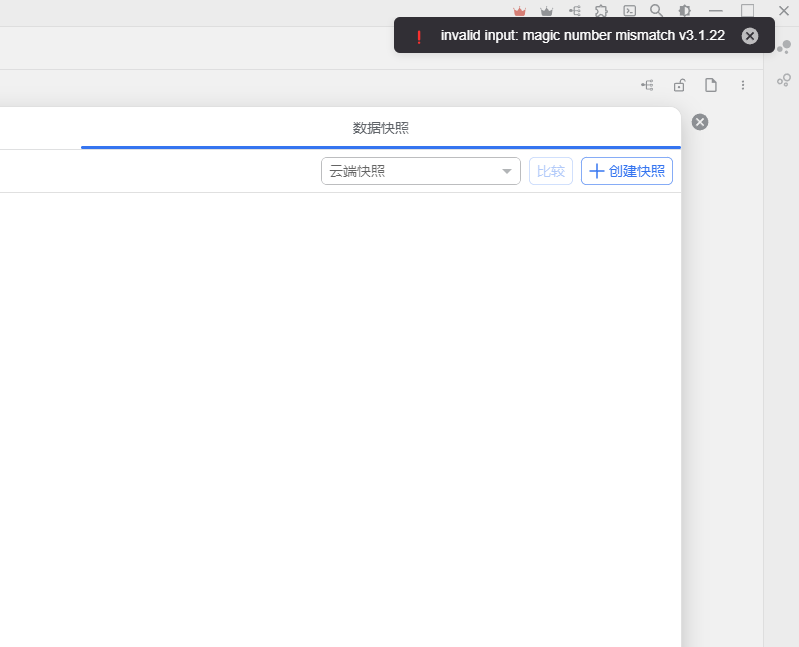Select the 数据快照 tab
The width and height of the screenshot is (799, 647).
click(381, 128)
